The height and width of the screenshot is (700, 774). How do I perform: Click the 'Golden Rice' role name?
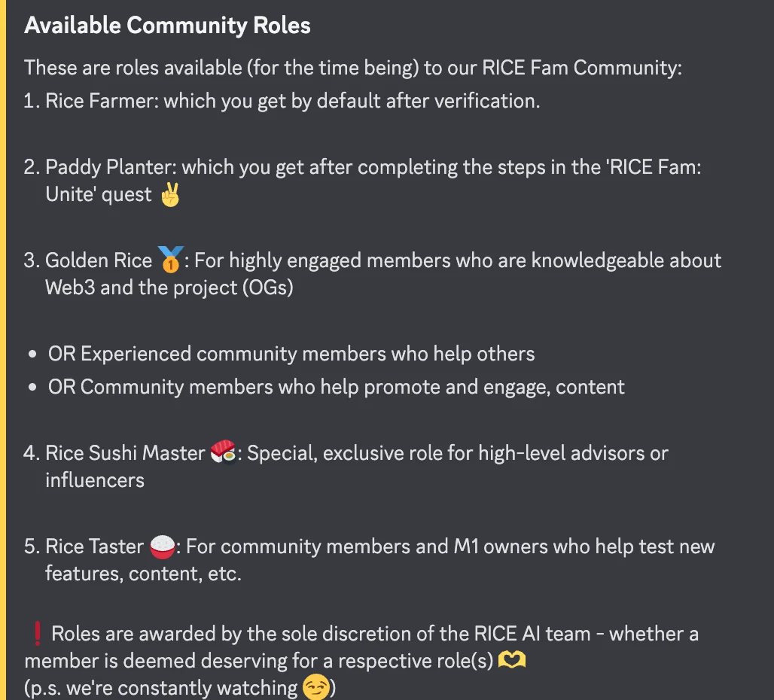[99, 260]
